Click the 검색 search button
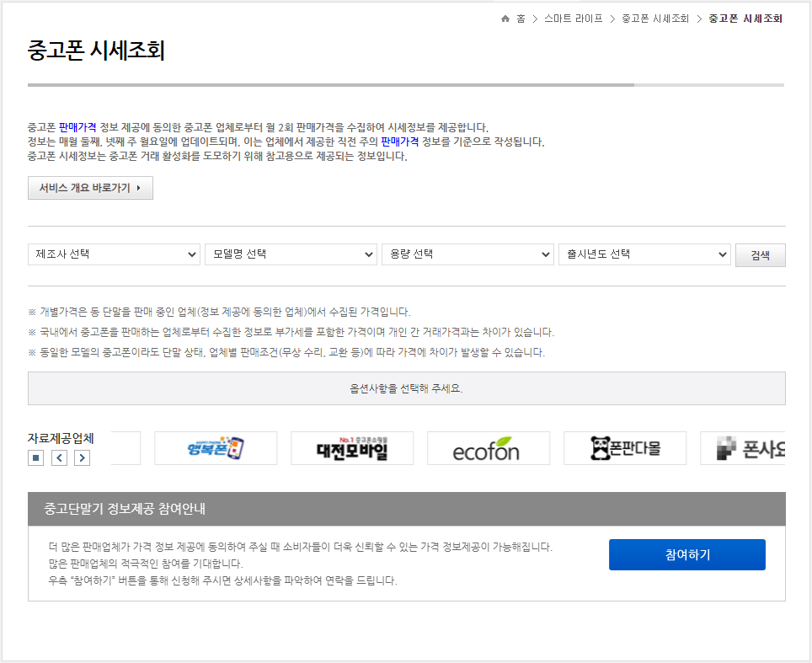 tap(760, 254)
